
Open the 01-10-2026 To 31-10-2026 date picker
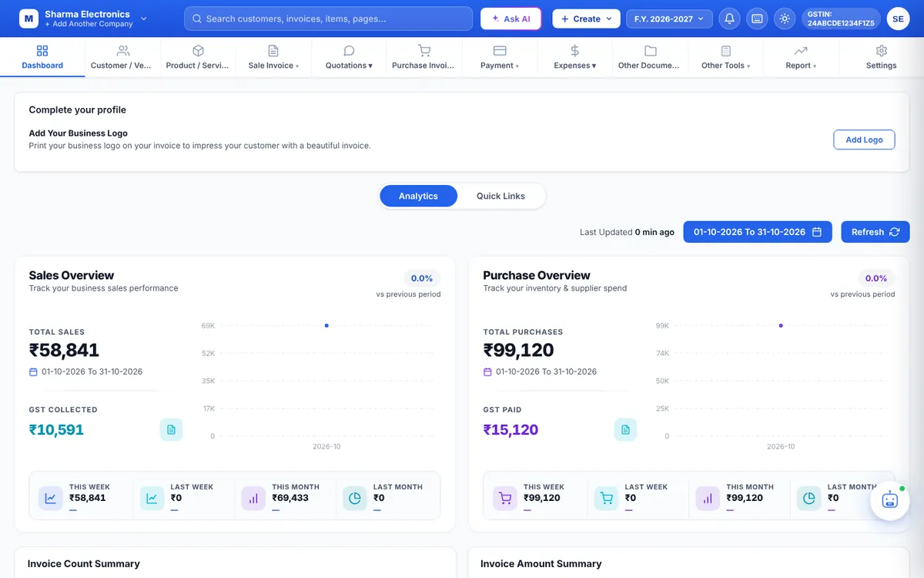pos(758,232)
